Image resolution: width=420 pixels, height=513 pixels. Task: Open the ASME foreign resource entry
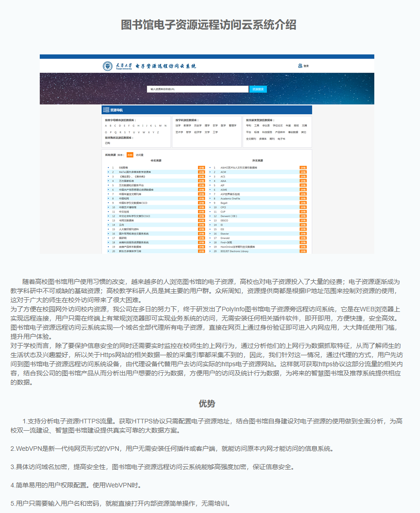224,190
